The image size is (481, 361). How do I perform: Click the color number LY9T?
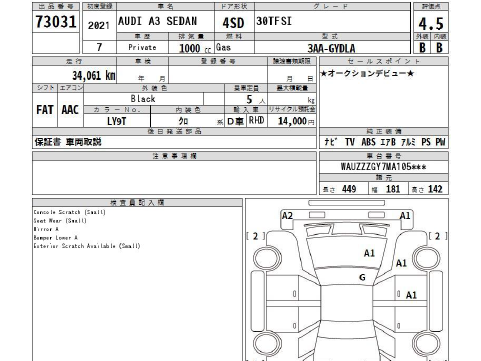coord(117,121)
